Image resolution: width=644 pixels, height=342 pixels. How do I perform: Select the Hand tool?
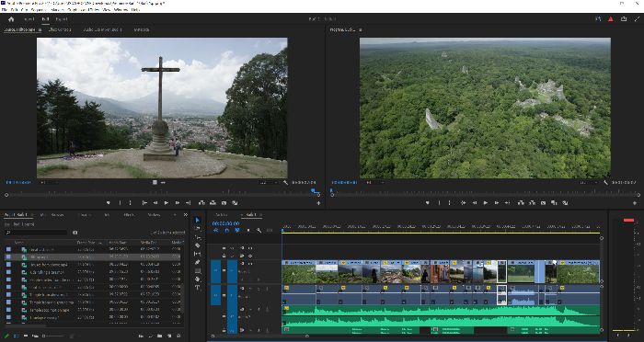(x=198, y=279)
